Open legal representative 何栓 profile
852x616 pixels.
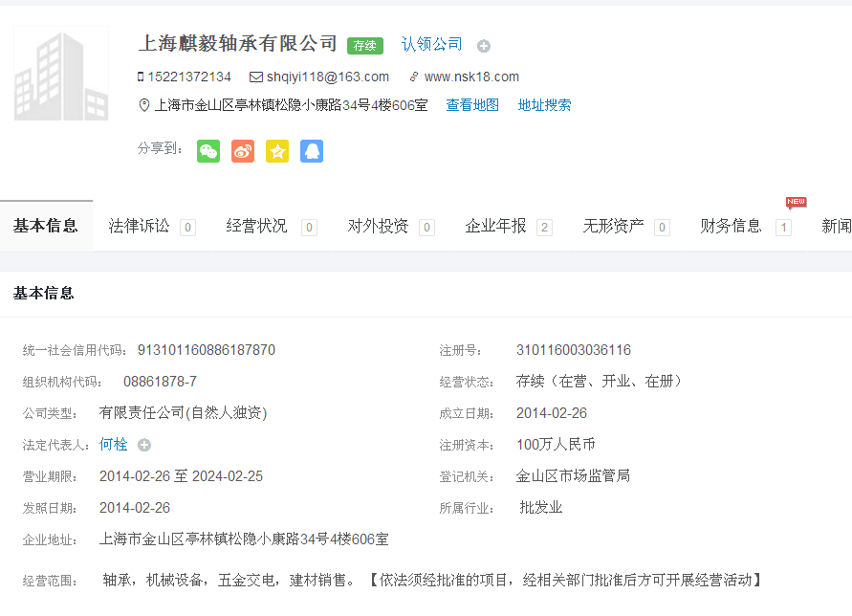pyautogui.click(x=113, y=445)
